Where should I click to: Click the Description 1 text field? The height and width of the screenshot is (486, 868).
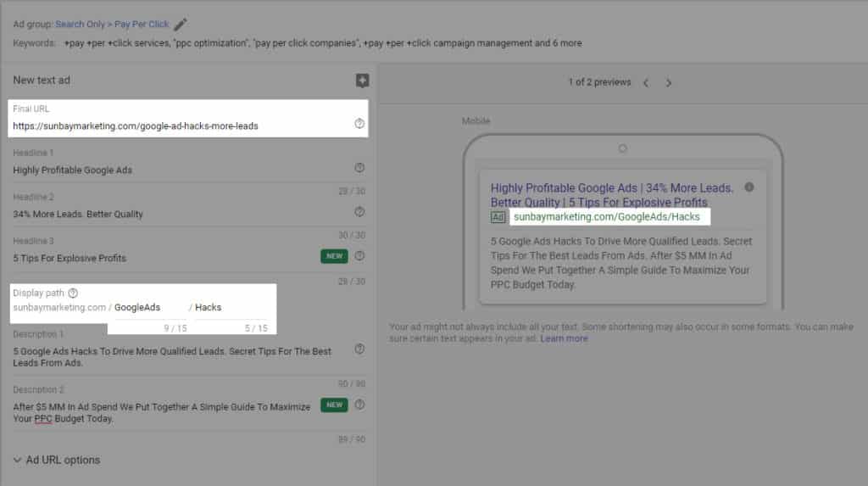pyautogui.click(x=182, y=357)
